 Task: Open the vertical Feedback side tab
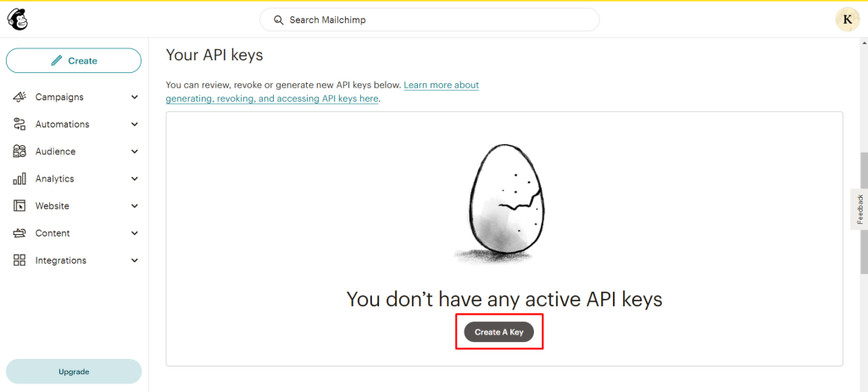[x=860, y=209]
